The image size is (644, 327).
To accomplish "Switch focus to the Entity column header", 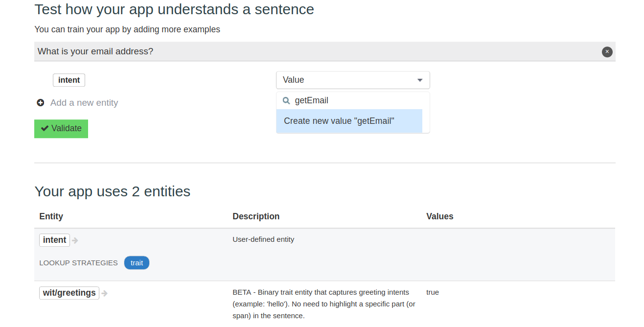I will pyautogui.click(x=51, y=216).
